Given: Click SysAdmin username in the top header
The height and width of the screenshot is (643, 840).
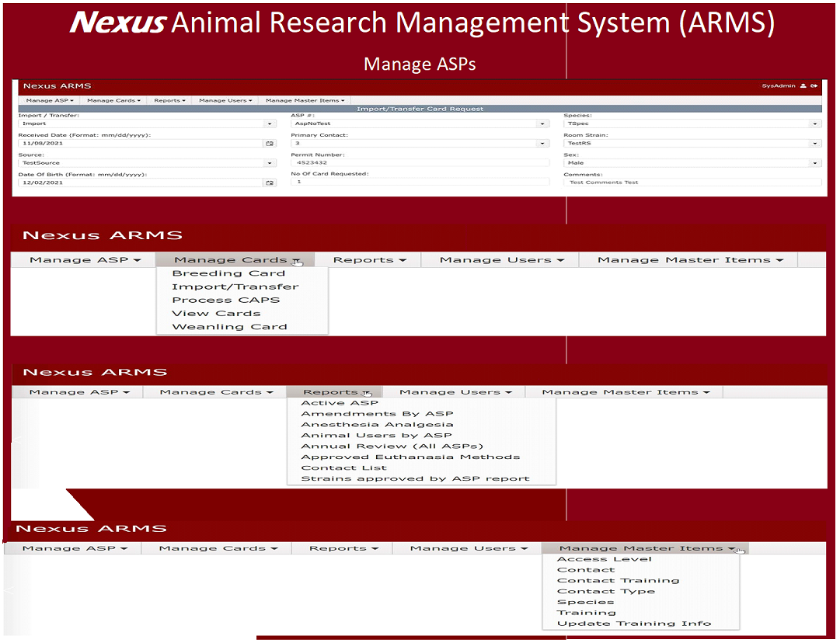Looking at the screenshot, I should coord(779,85).
